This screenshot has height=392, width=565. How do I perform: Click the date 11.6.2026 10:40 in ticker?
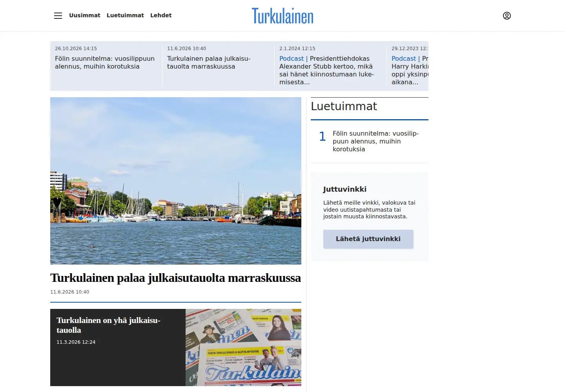coord(186,49)
